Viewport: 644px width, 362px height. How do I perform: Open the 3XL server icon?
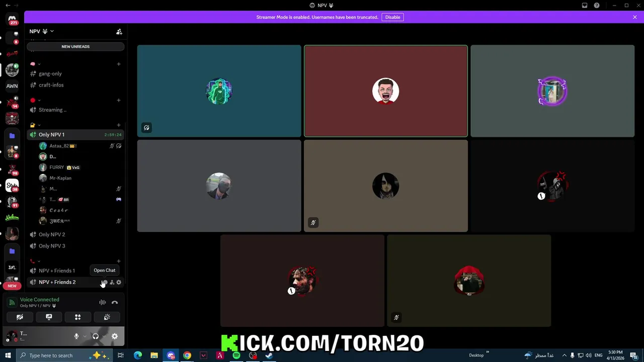(12, 267)
